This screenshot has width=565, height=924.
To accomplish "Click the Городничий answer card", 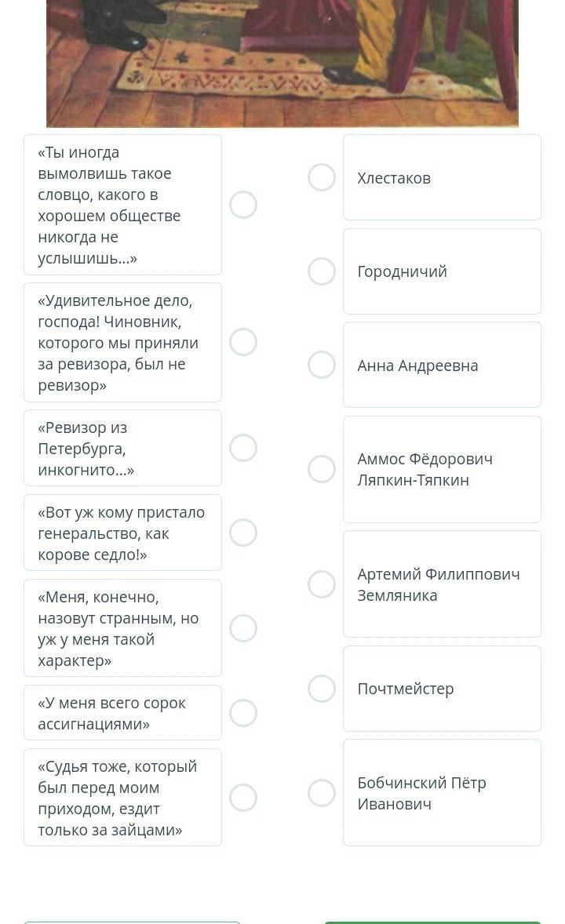I will point(442,271).
